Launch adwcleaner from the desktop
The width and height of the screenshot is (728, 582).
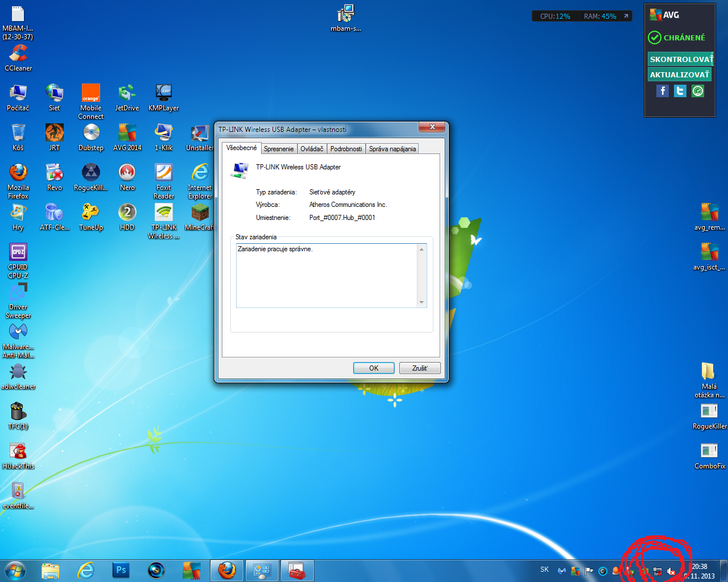[18, 376]
